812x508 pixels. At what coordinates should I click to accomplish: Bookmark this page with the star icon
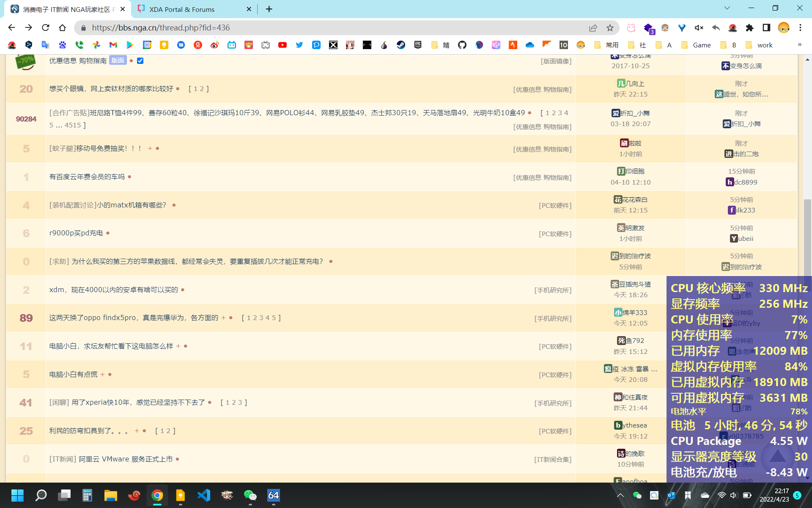pyautogui.click(x=610, y=28)
